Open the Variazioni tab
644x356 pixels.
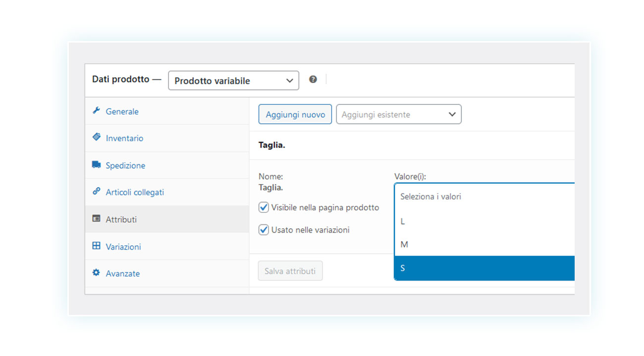tap(167, 247)
